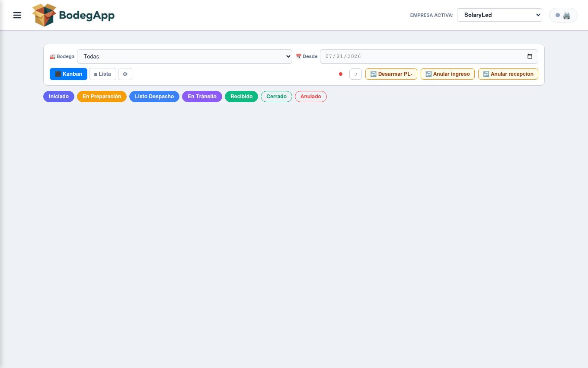Click the Bodega label
588x368 pixels.
tap(62, 56)
